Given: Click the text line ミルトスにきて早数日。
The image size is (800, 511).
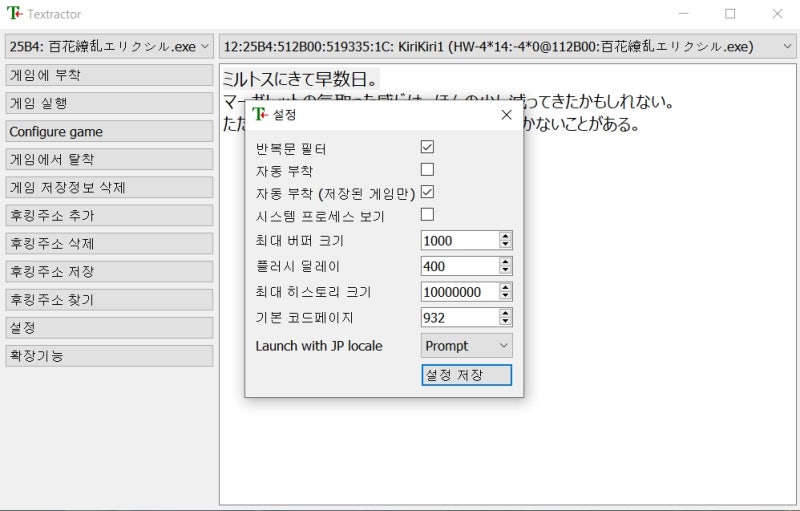Looking at the screenshot, I should click(x=301, y=79).
